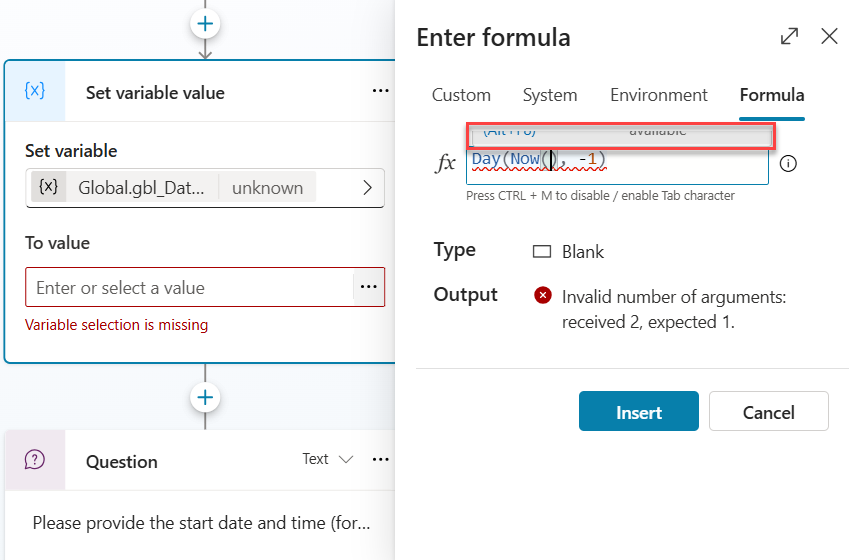Click inside the formula text editor
This screenshot has width=867, height=560.
pyautogui.click(x=680, y=165)
